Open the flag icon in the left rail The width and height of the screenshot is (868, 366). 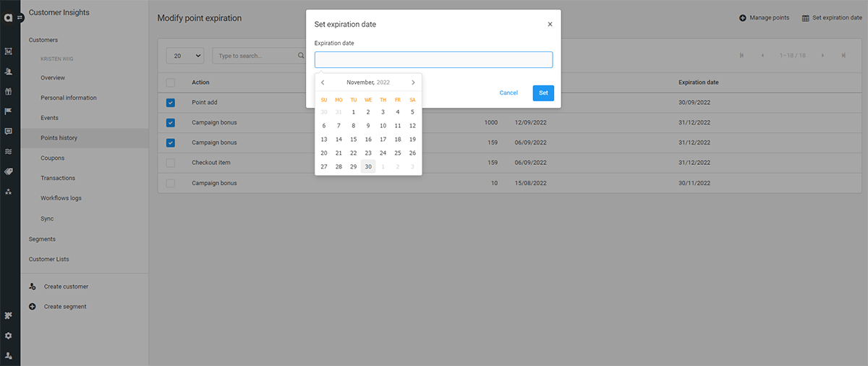[8, 111]
